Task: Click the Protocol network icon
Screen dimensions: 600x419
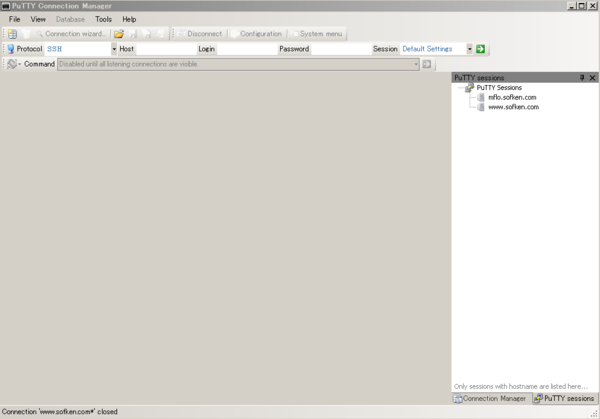Action: point(11,49)
